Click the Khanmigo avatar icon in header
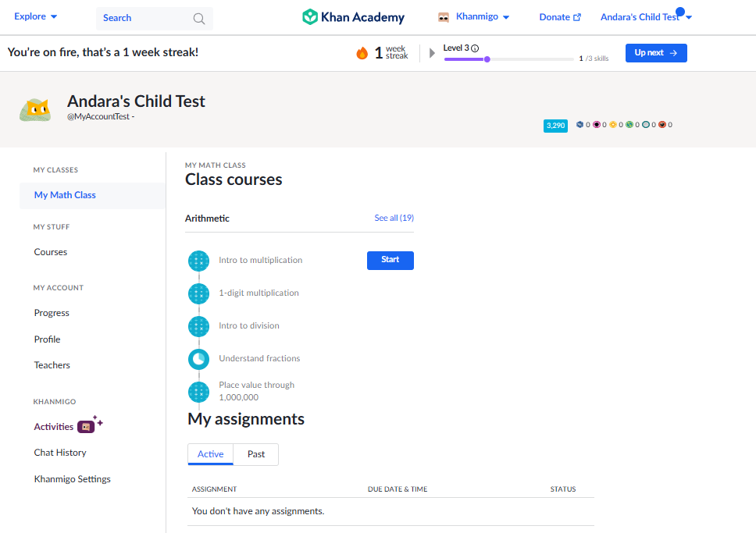Screen dimensions: 756x533 point(443,17)
